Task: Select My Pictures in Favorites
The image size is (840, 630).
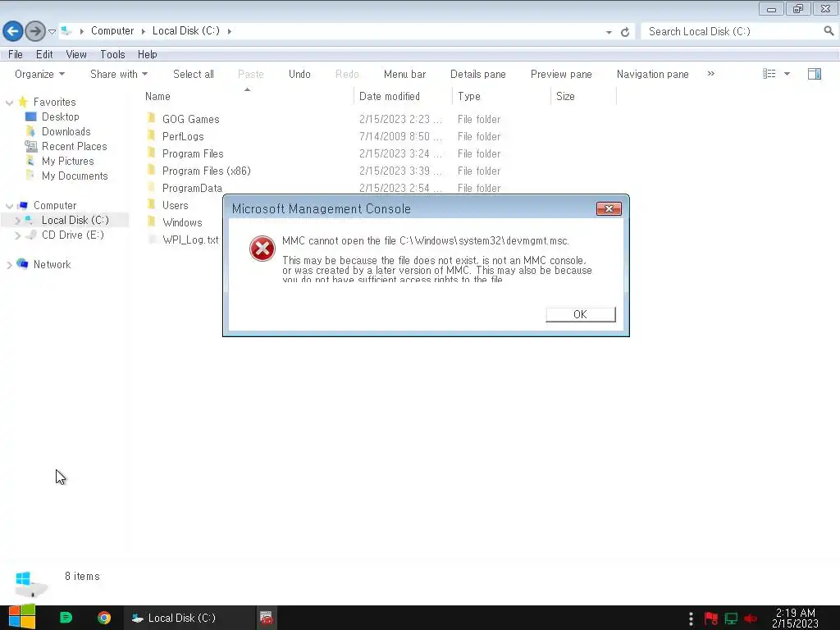Action: (x=67, y=161)
